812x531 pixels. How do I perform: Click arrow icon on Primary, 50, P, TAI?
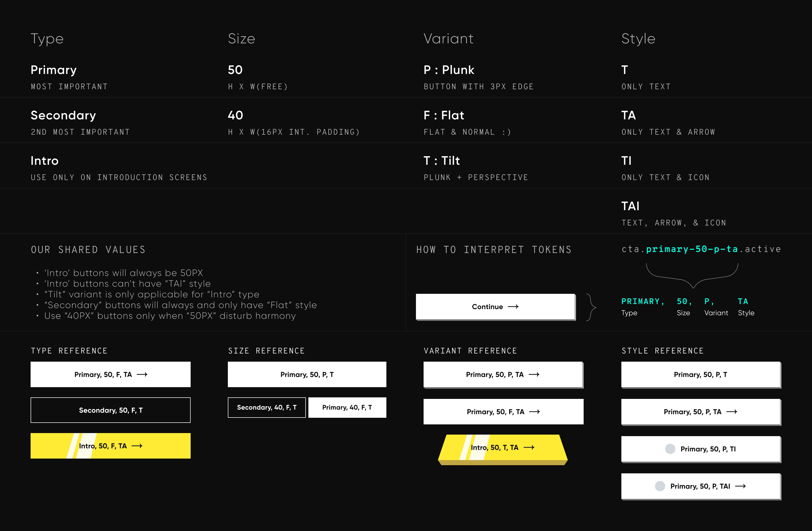[740, 486]
